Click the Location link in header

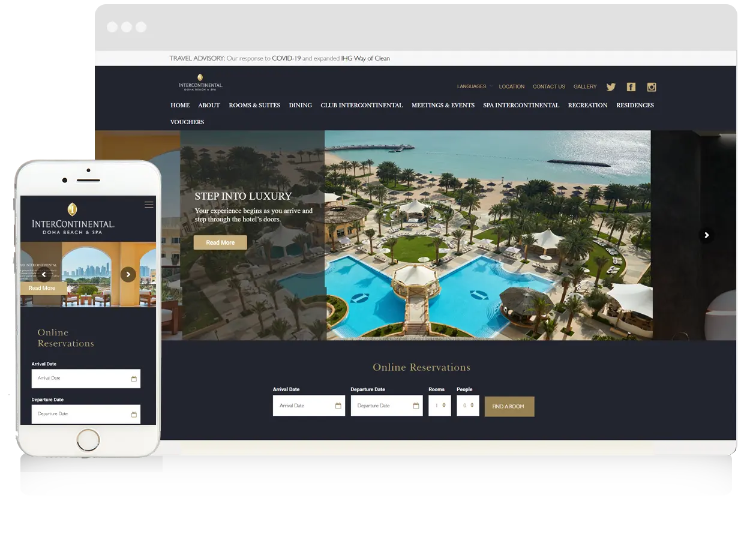(512, 86)
